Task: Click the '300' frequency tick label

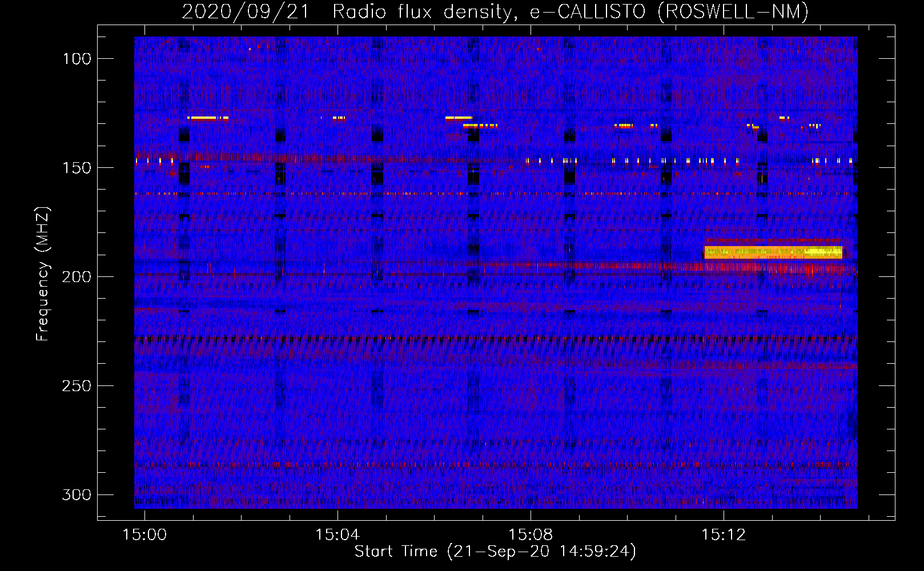Action: click(77, 494)
